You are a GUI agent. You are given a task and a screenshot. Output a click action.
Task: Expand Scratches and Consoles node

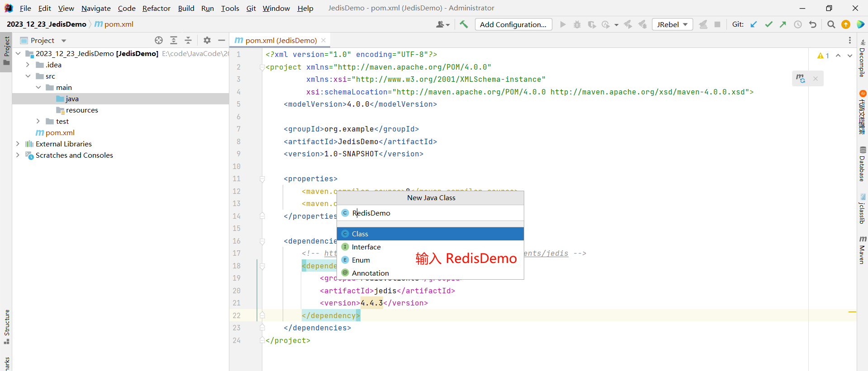pyautogui.click(x=18, y=155)
